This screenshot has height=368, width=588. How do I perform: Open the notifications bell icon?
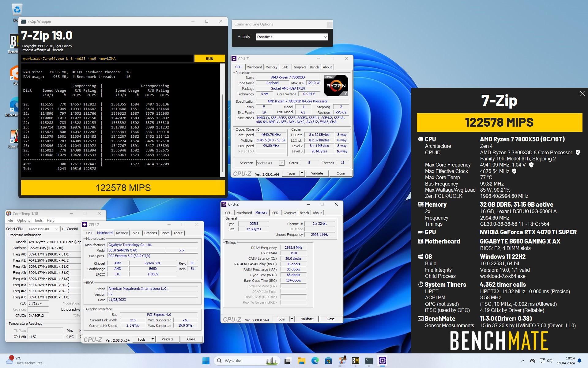pos(579,361)
